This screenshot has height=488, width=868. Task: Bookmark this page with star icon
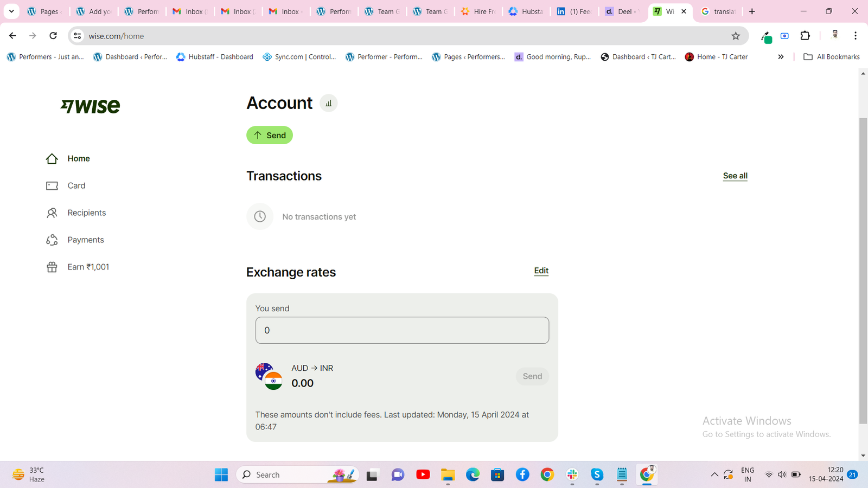click(736, 36)
